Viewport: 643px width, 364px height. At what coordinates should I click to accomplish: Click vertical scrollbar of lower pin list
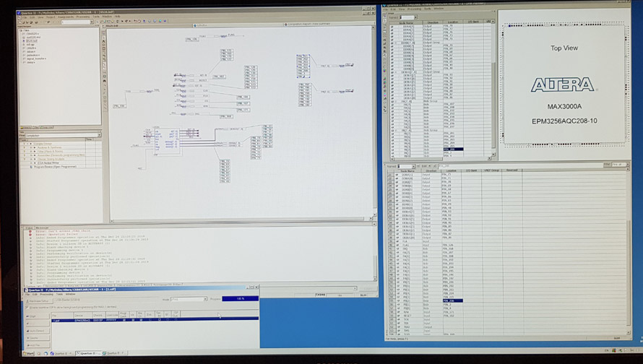(x=629, y=252)
